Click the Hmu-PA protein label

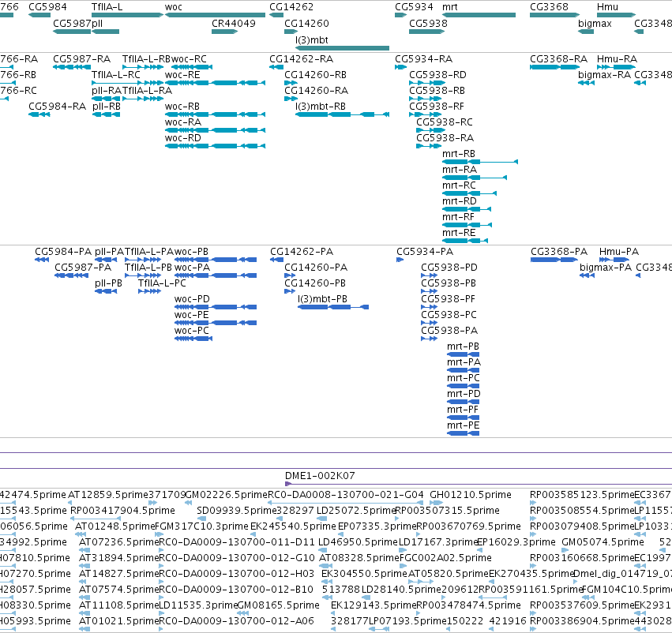tap(619, 252)
